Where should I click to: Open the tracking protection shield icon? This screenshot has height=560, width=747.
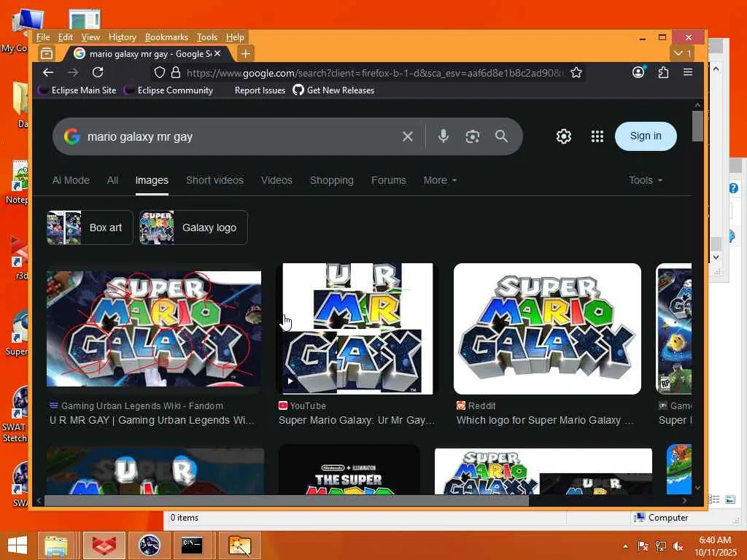coord(160,72)
